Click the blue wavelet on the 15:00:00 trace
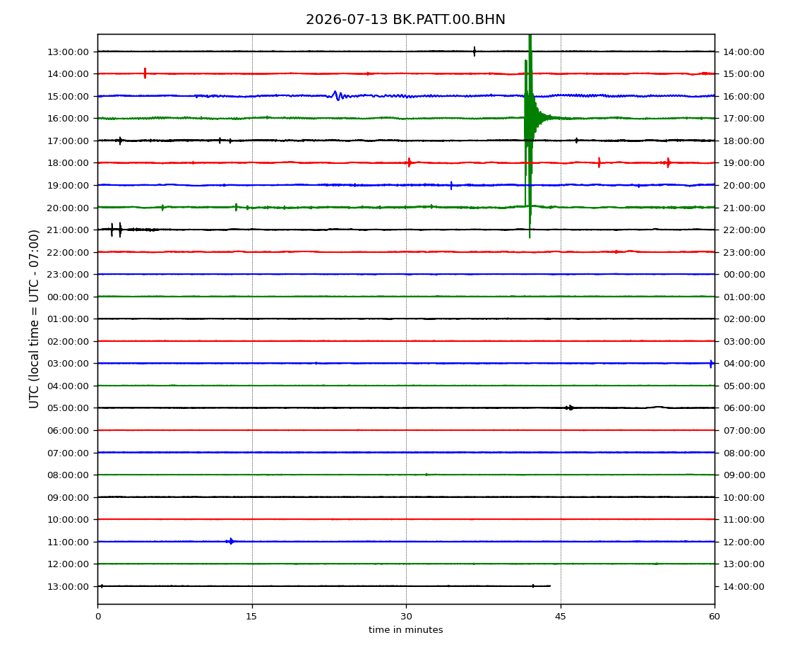The image size is (812, 671). pos(337,95)
